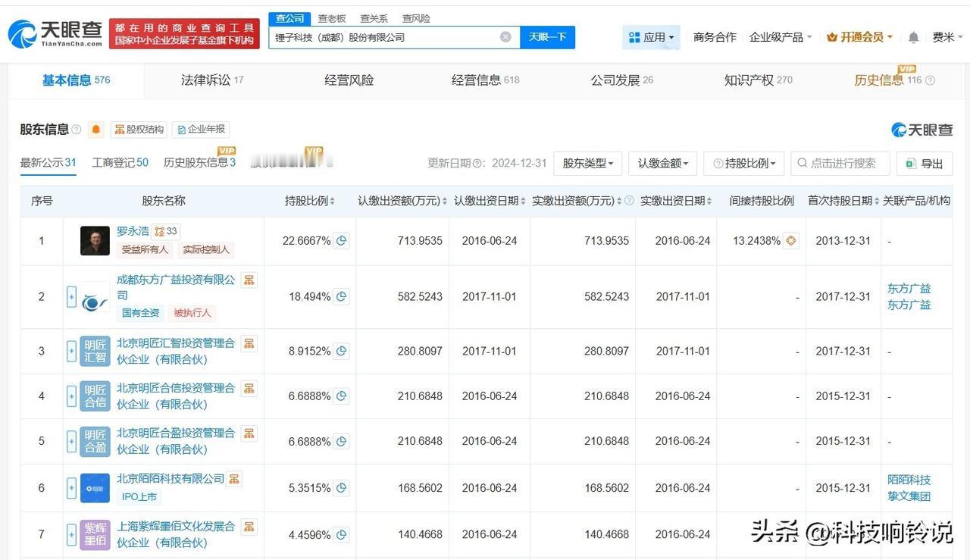Expand the row for 北京明匠合信投资管理
The height and width of the screenshot is (560, 970).
(x=71, y=396)
